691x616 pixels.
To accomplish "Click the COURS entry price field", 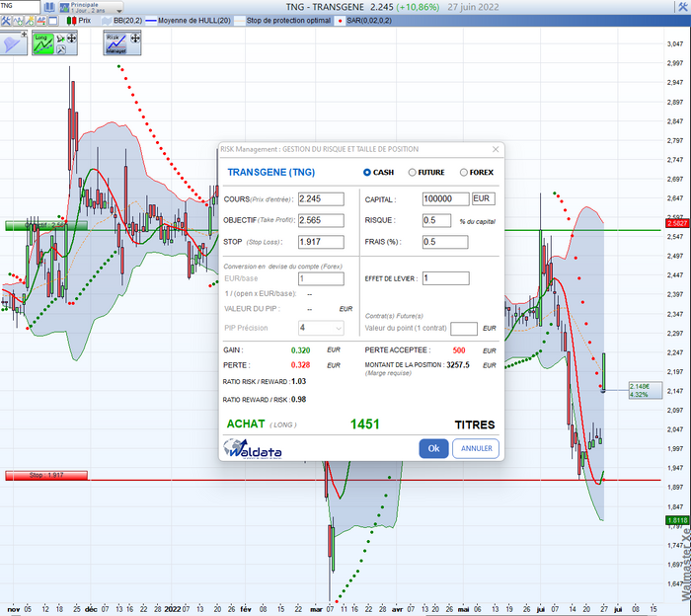I will coord(321,199).
